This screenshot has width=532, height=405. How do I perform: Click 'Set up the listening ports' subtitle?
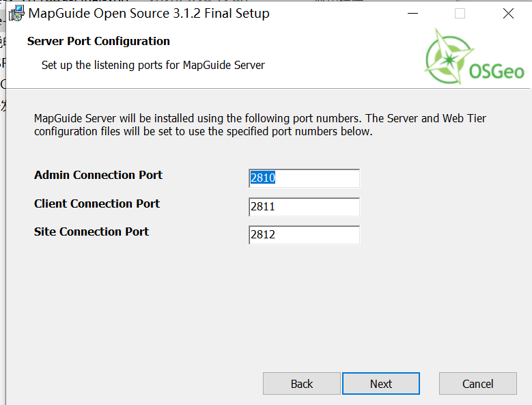153,65
